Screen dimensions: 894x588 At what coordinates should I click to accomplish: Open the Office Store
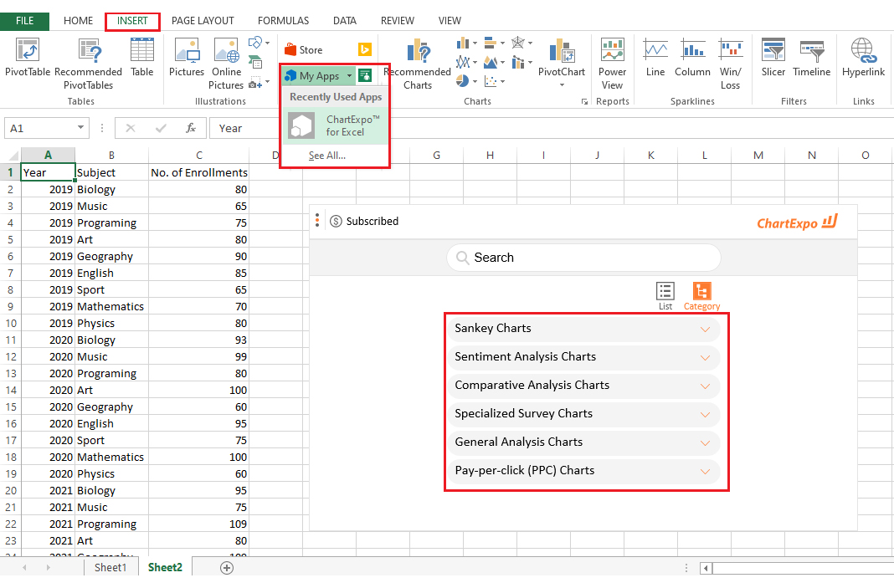pos(304,50)
